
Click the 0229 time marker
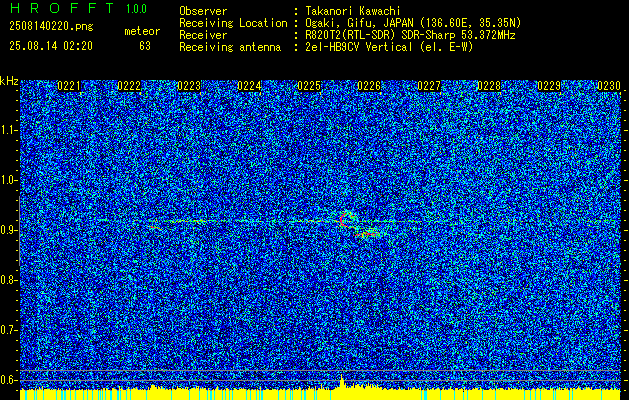(549, 86)
